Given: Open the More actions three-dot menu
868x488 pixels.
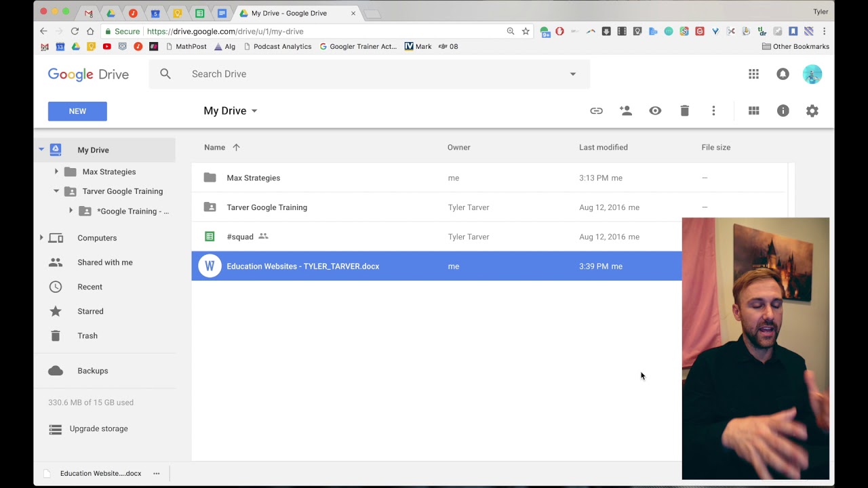Looking at the screenshot, I should point(713,110).
